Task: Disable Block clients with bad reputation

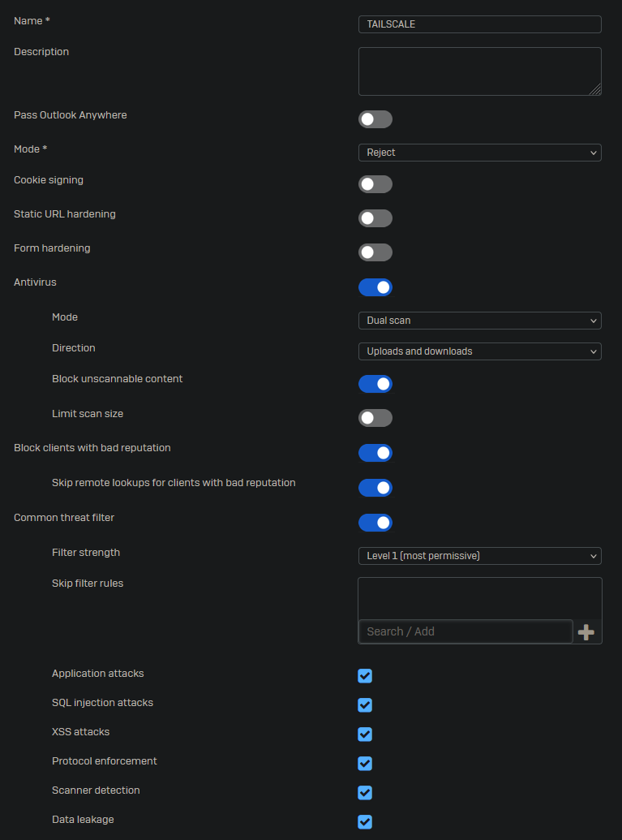Action: [375, 453]
